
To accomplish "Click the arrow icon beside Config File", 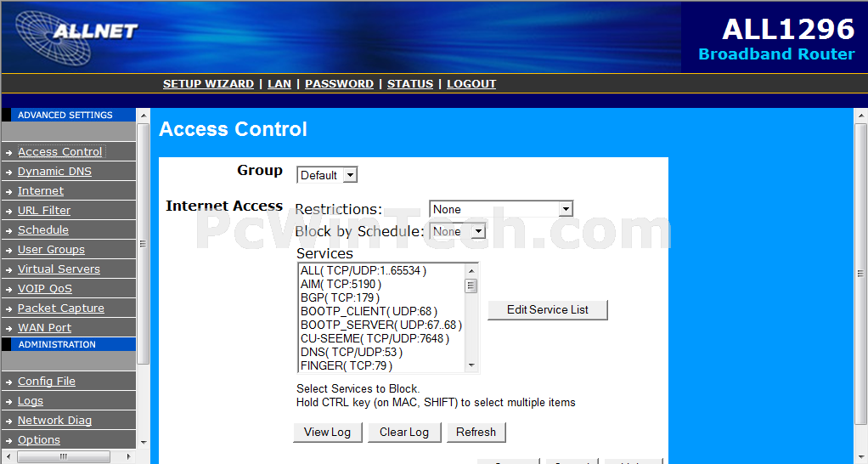I will tap(8, 382).
